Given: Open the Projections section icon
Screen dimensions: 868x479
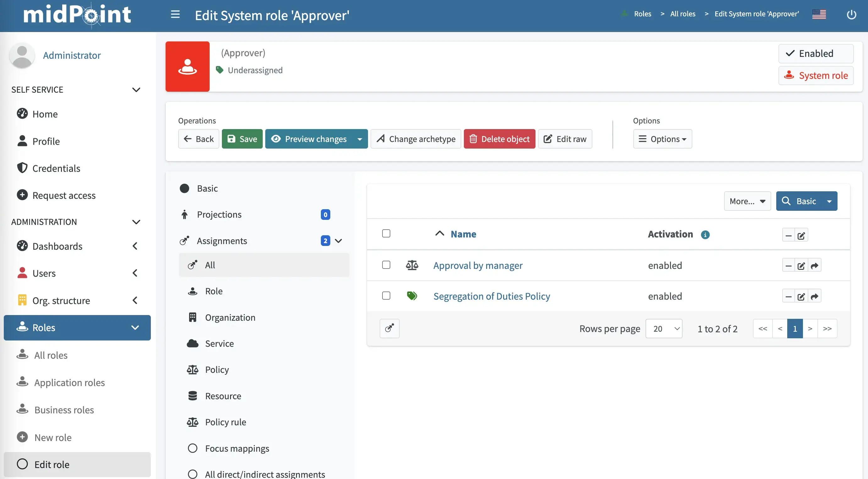Looking at the screenshot, I should pyautogui.click(x=185, y=215).
